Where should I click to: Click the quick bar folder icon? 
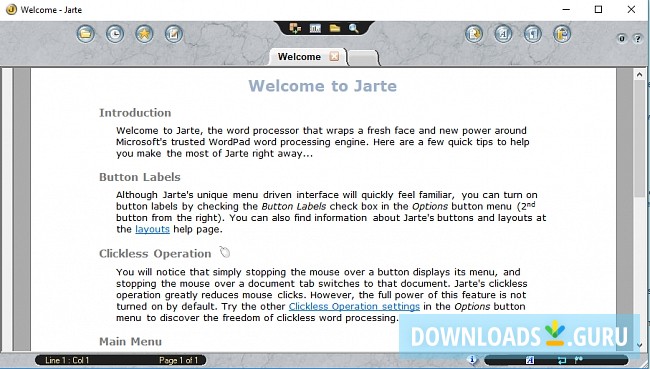(x=335, y=28)
